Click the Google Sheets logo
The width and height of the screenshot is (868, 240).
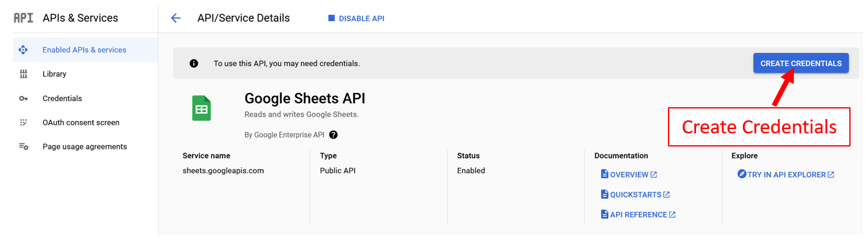coord(201,108)
